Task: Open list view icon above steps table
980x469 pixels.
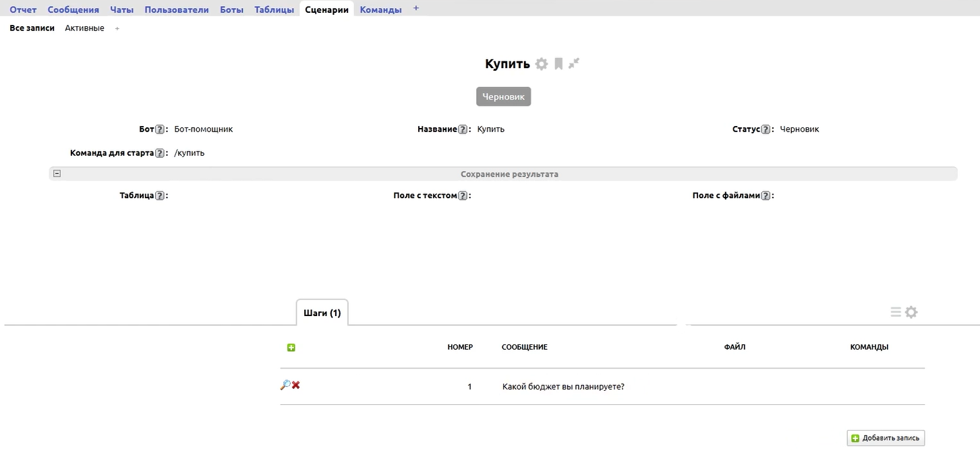Action: 896,312
